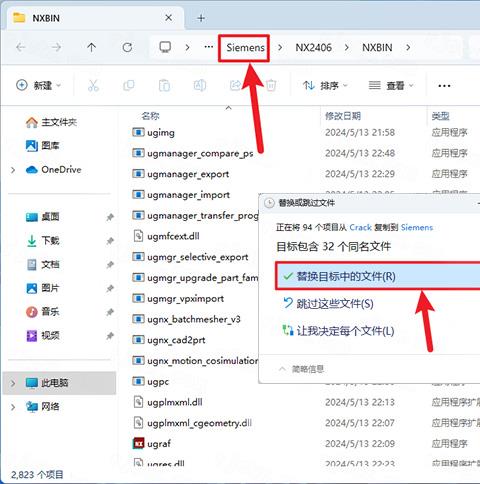Click the Cut scissors icon

(93, 86)
